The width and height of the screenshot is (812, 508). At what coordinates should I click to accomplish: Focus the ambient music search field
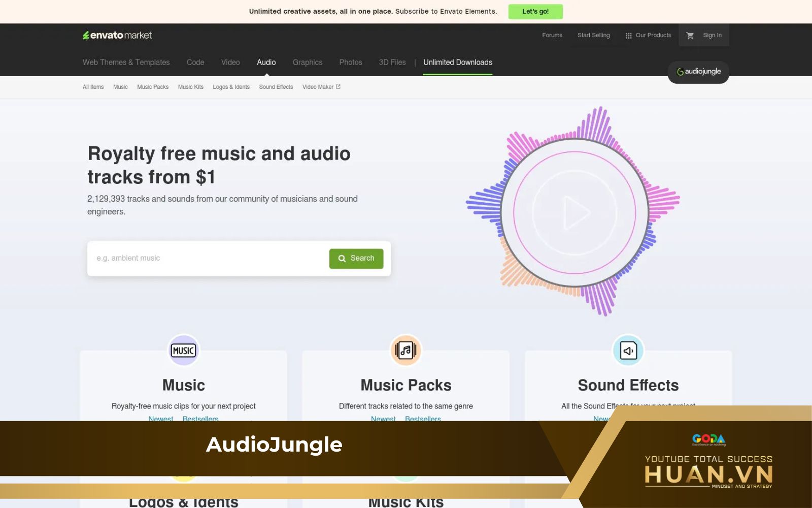click(x=208, y=259)
